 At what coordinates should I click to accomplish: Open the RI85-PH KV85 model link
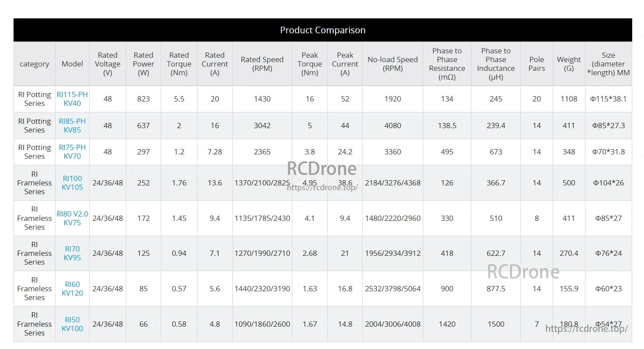[72, 126]
